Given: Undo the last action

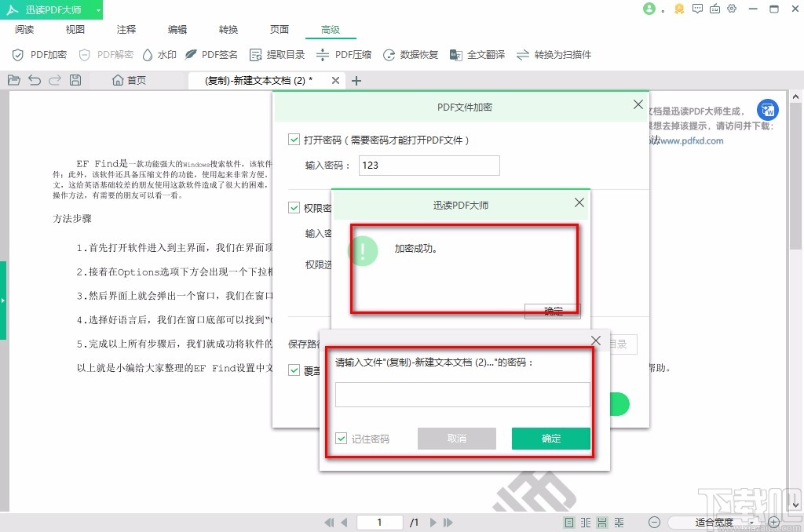Looking at the screenshot, I should [x=35, y=80].
